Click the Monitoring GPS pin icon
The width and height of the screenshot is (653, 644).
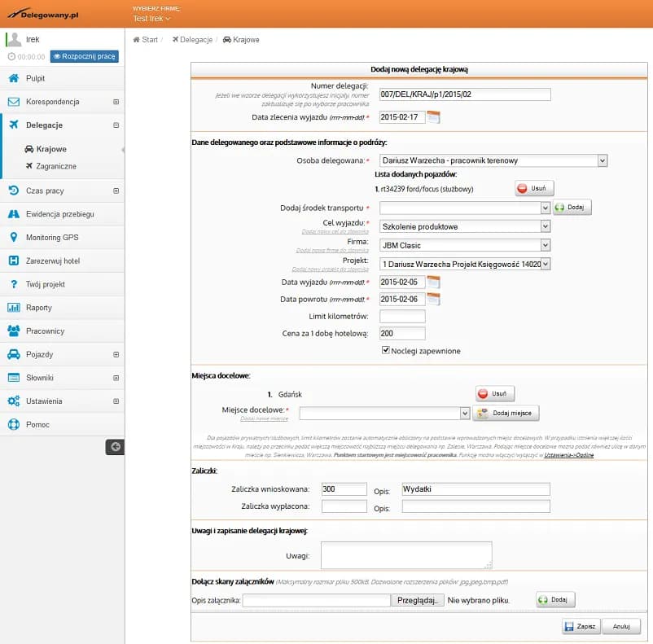pos(13,238)
